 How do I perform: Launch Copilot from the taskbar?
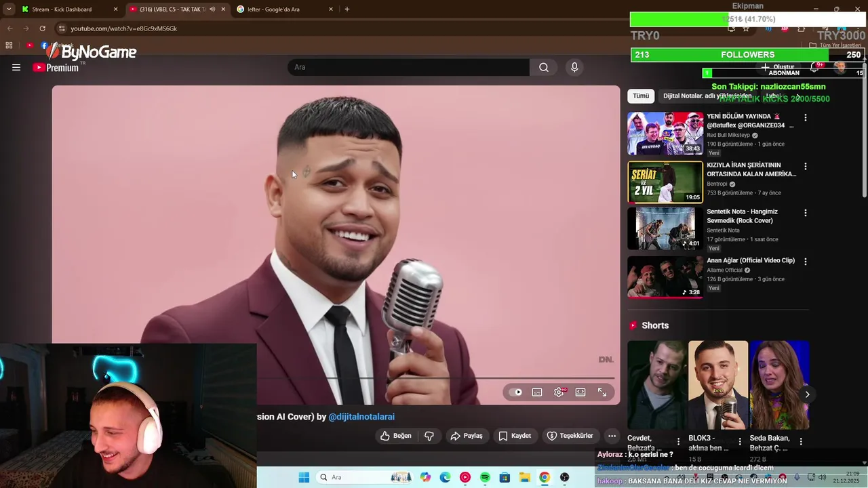(x=425, y=477)
